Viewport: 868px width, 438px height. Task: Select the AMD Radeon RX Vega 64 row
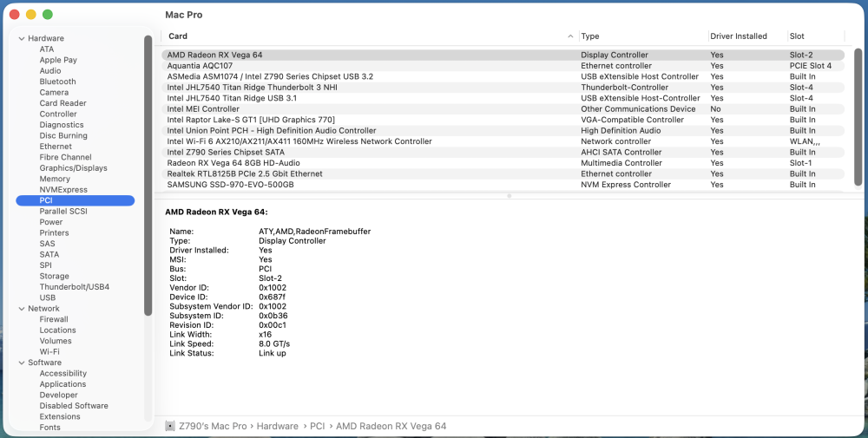coord(503,56)
